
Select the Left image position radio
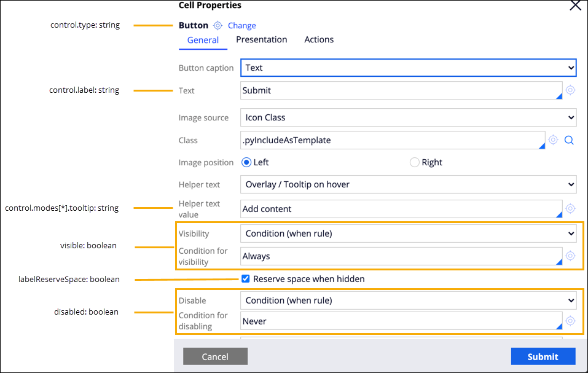pos(246,163)
